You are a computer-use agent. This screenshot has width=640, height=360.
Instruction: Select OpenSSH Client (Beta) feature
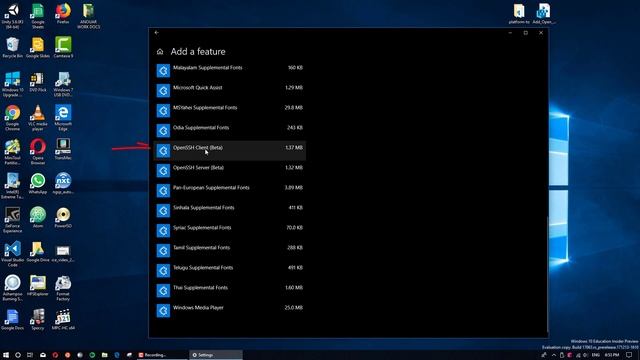230,151
